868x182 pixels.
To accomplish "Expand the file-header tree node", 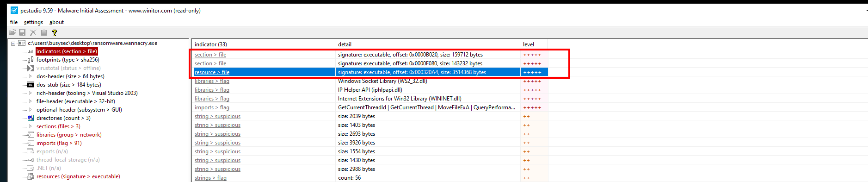I will pyautogui.click(x=31, y=101).
